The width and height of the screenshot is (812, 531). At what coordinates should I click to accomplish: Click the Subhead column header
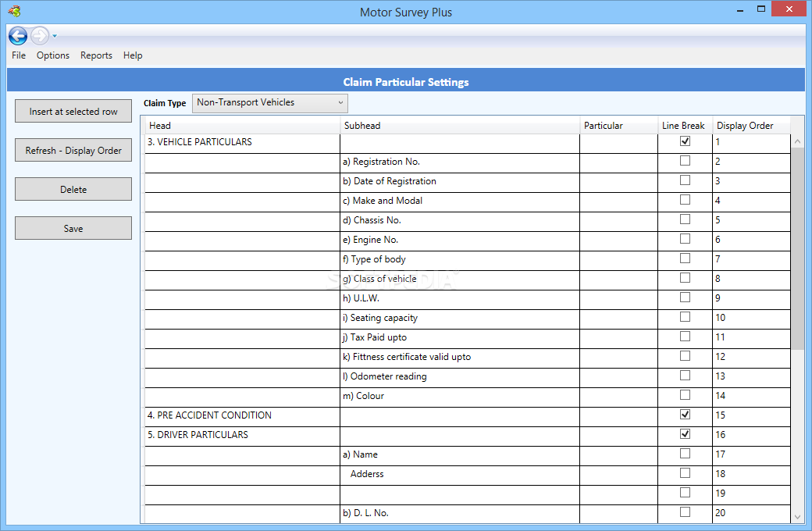click(460, 126)
